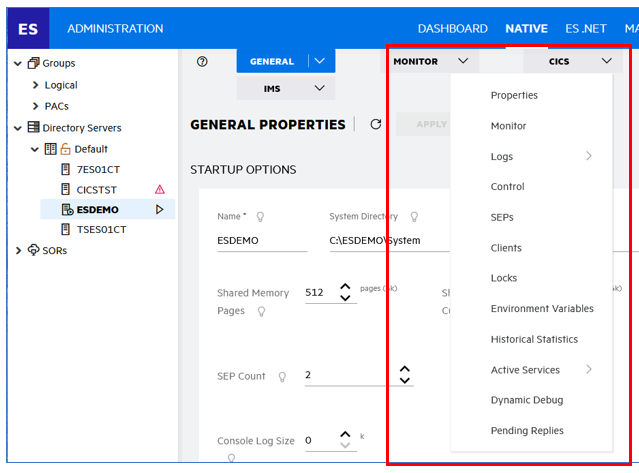Choose SEPs in the Monitor menu
Image resolution: width=639 pixels, height=473 pixels.
coord(502,217)
